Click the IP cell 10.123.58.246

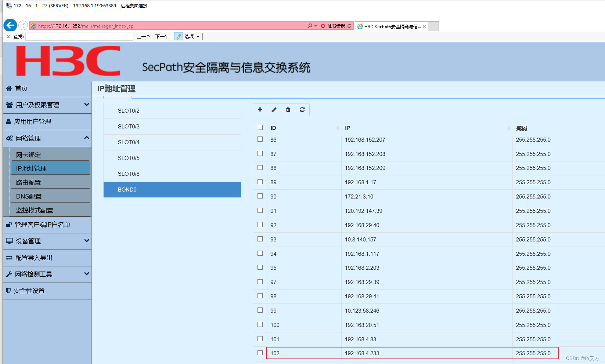coord(362,311)
